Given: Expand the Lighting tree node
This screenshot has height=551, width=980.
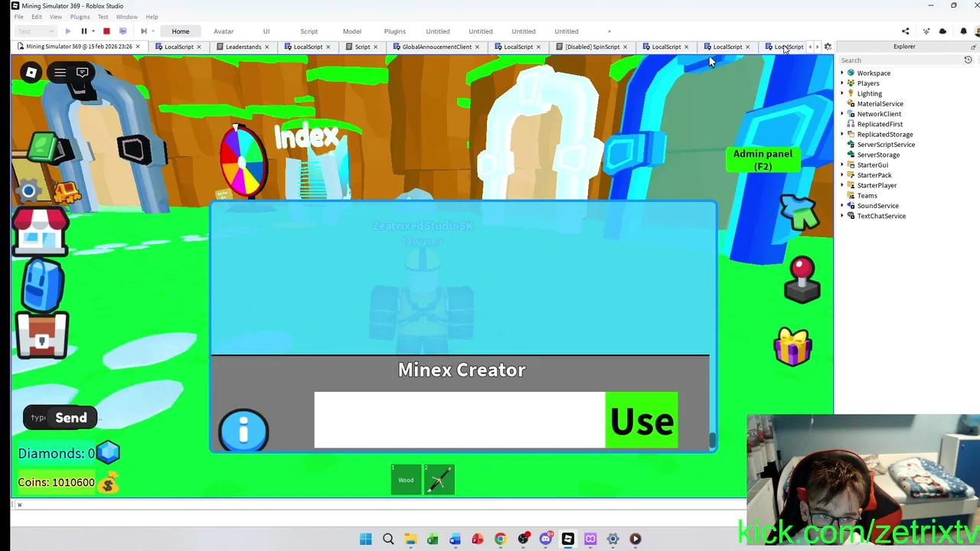Looking at the screenshot, I should pos(842,93).
